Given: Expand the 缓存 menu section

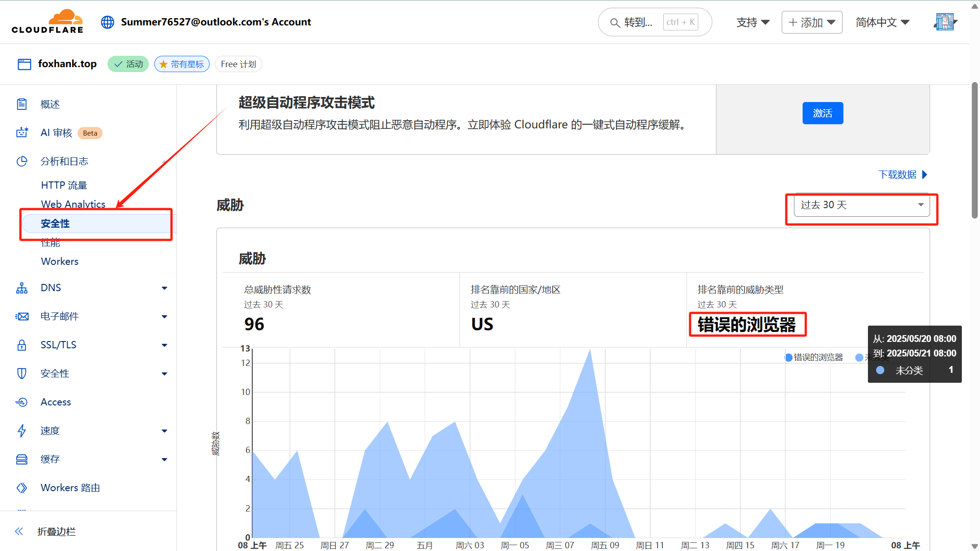Looking at the screenshot, I should point(165,459).
